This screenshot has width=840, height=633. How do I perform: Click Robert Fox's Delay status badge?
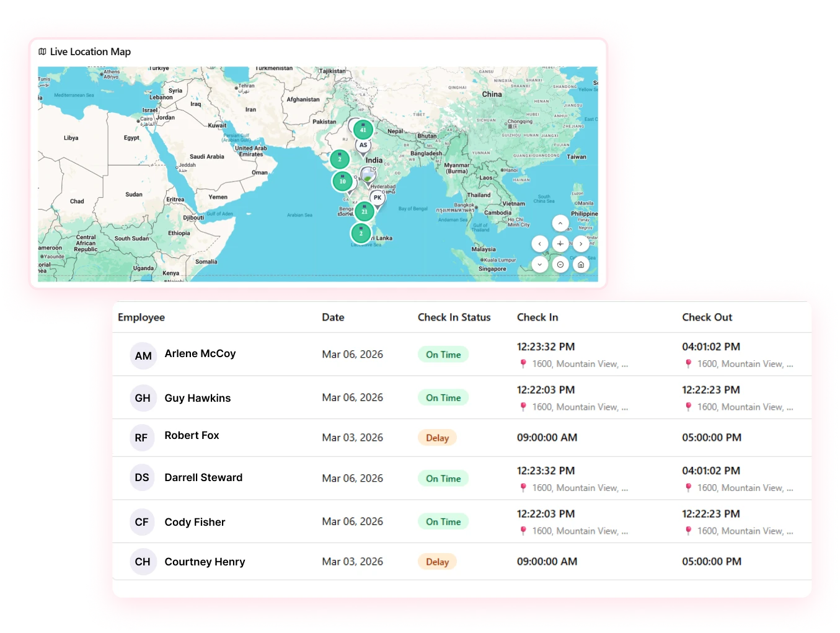(x=437, y=438)
